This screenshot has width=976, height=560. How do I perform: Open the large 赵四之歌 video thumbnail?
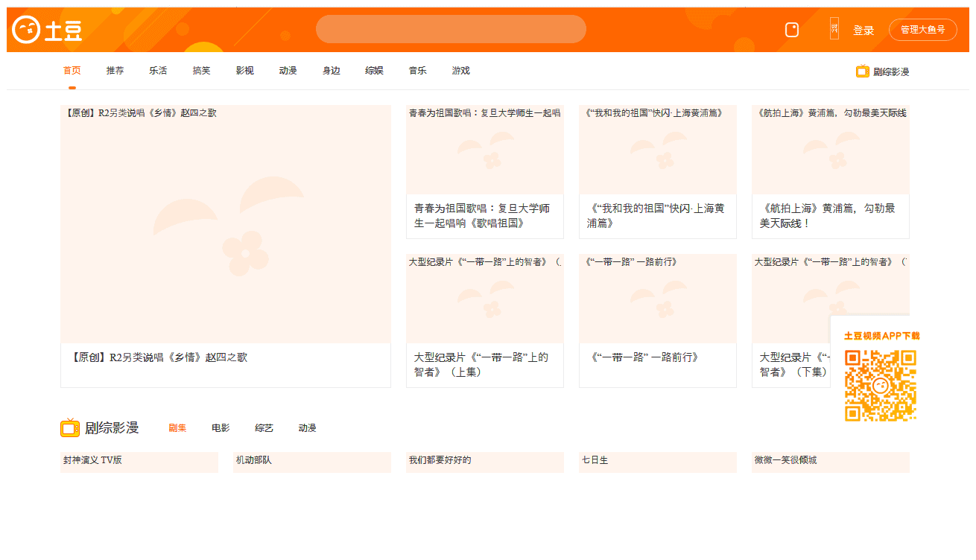[x=226, y=224]
